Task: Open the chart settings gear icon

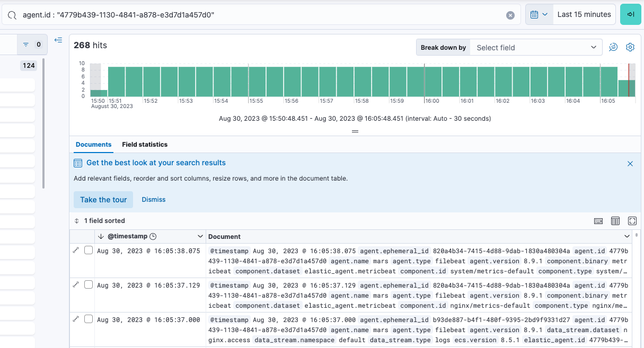Action: click(x=630, y=47)
